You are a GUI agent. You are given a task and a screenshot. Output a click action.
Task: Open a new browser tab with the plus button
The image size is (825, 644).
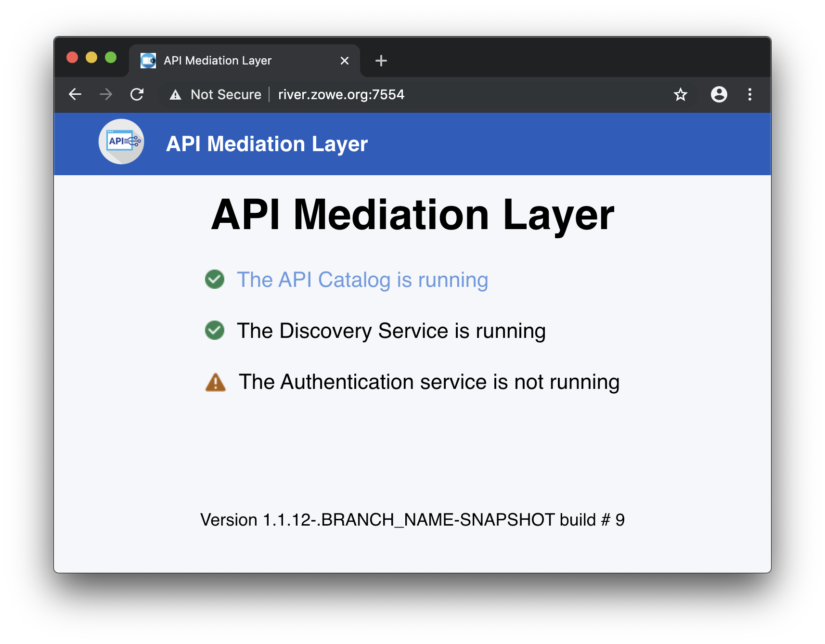pyautogui.click(x=381, y=60)
